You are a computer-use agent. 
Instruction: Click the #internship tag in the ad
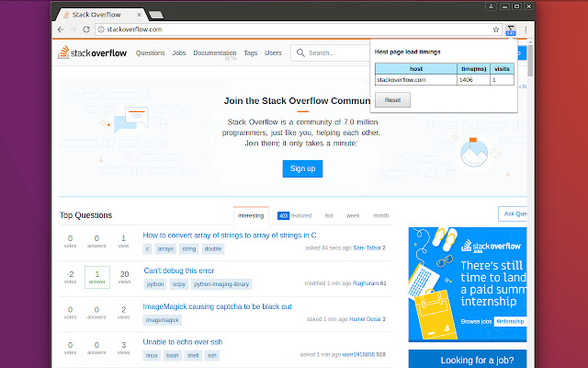click(510, 321)
